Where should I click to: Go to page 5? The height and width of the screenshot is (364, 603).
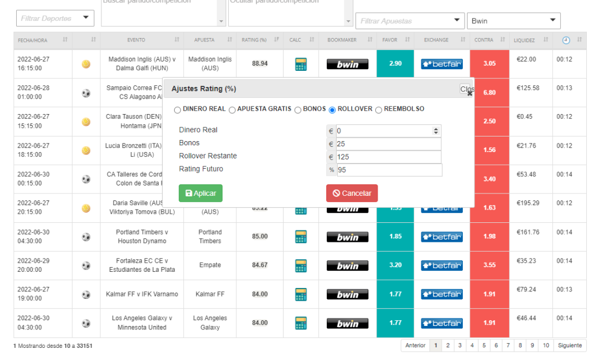(484, 345)
